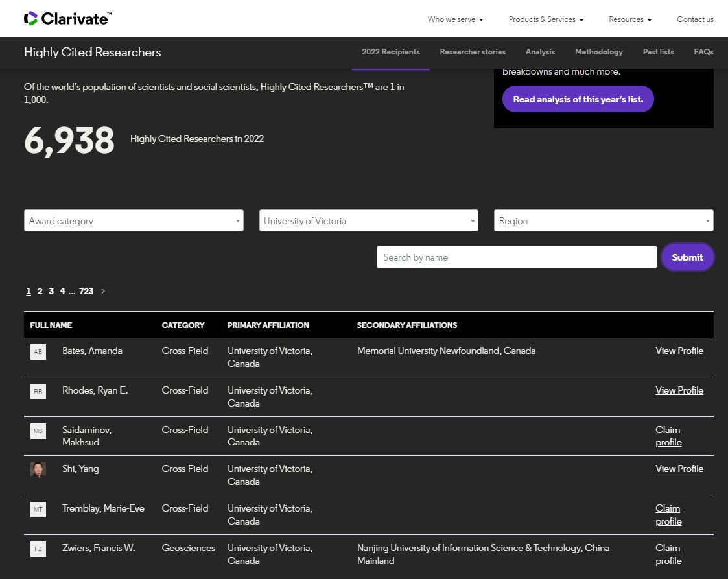Claim profile for Marie-Eve Tremblay
The height and width of the screenshot is (579, 728).
click(668, 515)
